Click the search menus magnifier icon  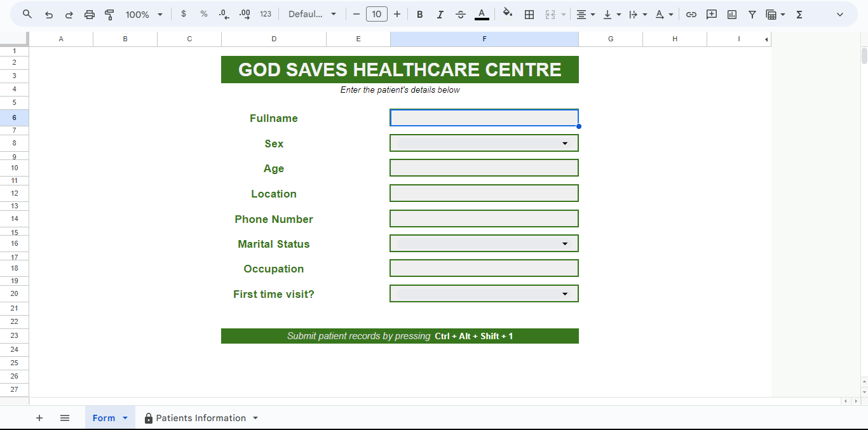[27, 14]
